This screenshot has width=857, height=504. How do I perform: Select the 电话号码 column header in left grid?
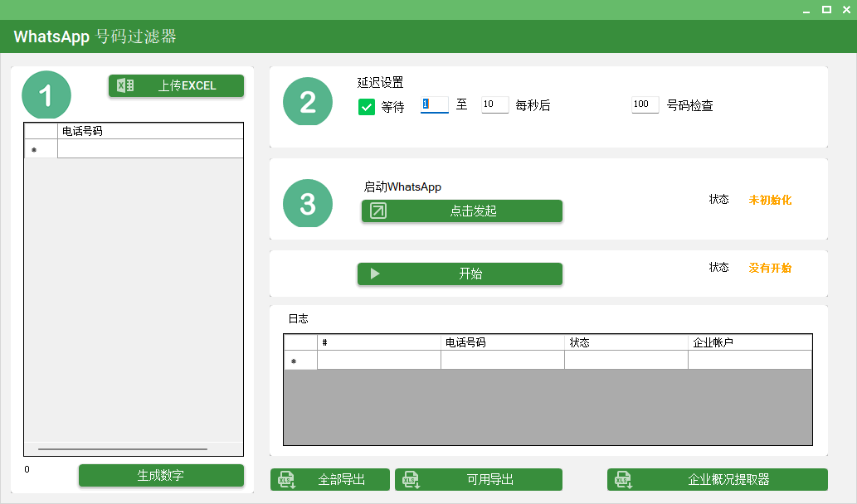click(149, 131)
